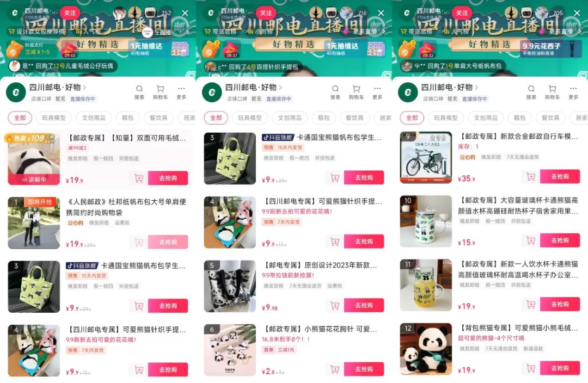Tap cart icon on 人民邮政 杜邦纸帆布包 listing
This screenshot has width=588, height=383.
click(139, 242)
